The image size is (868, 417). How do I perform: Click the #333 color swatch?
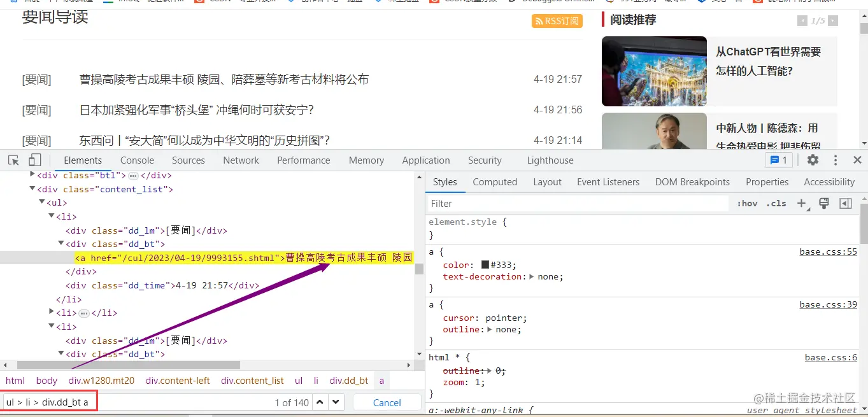(x=485, y=265)
